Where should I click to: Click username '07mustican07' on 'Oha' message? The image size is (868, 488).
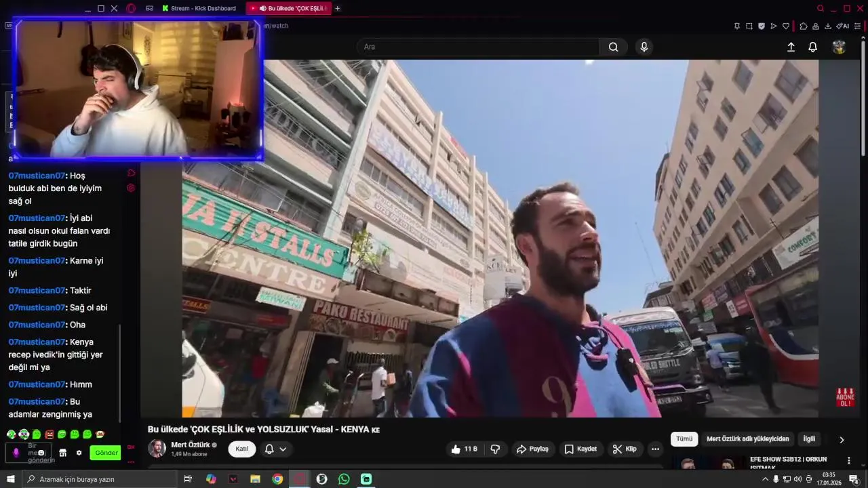click(37, 325)
